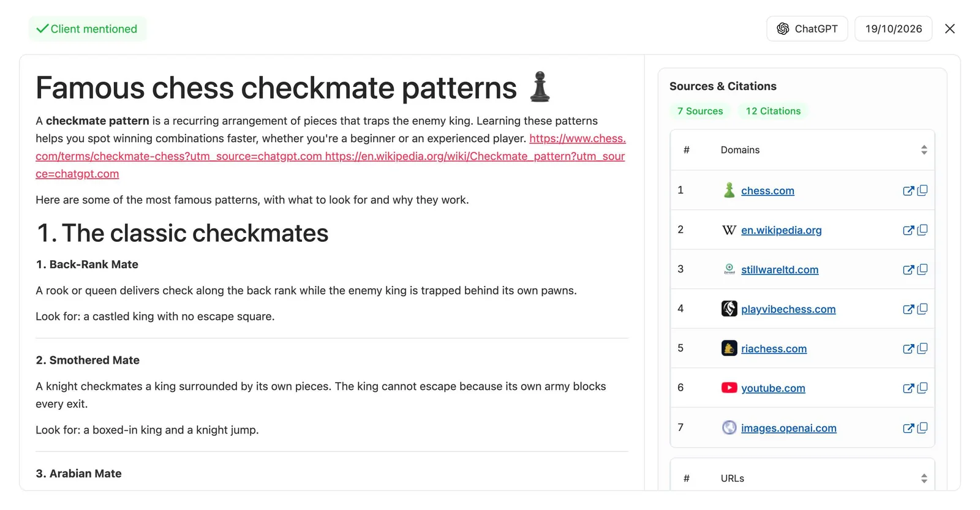Copy the images.openai.com domain icon
980x510 pixels.
[922, 427]
